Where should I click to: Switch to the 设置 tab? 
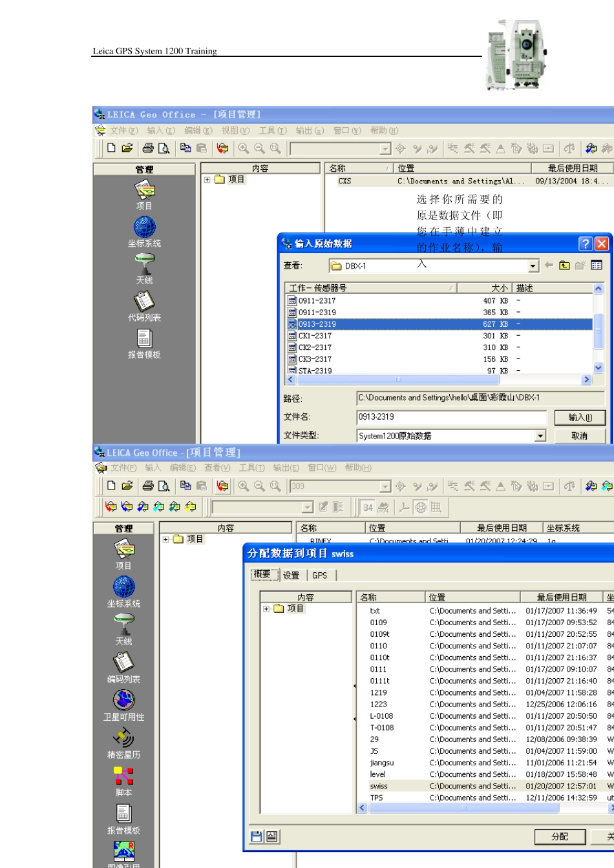pyautogui.click(x=291, y=575)
